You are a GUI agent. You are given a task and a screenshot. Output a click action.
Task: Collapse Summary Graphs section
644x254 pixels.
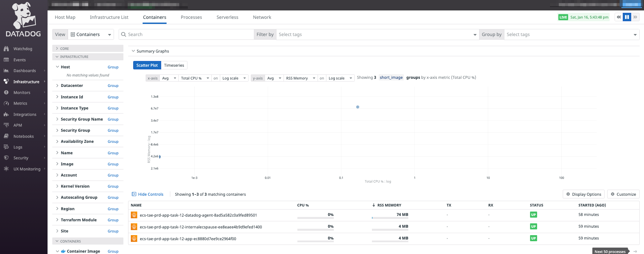pyautogui.click(x=134, y=51)
